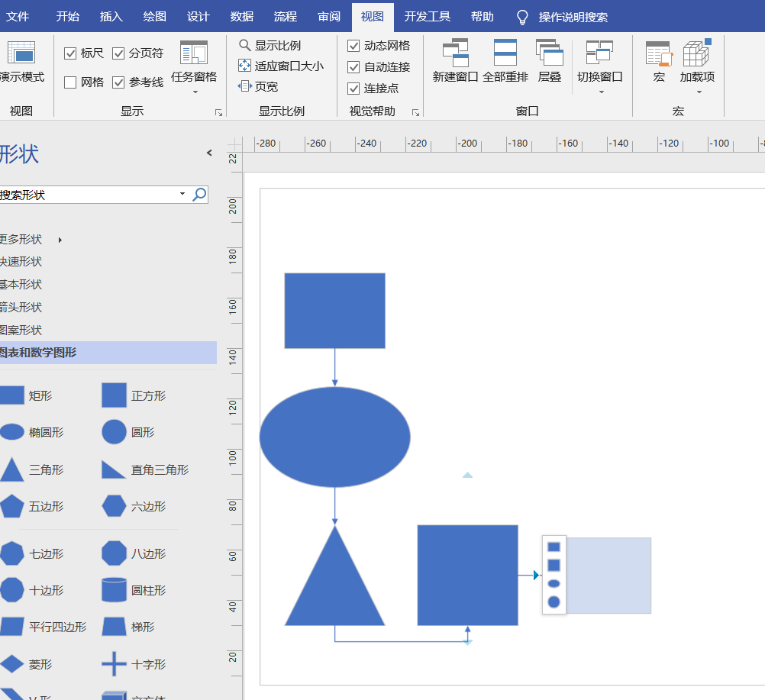Select the Square (正方形) shape stencil
Viewport: 765px width, 700px height.
(x=134, y=395)
